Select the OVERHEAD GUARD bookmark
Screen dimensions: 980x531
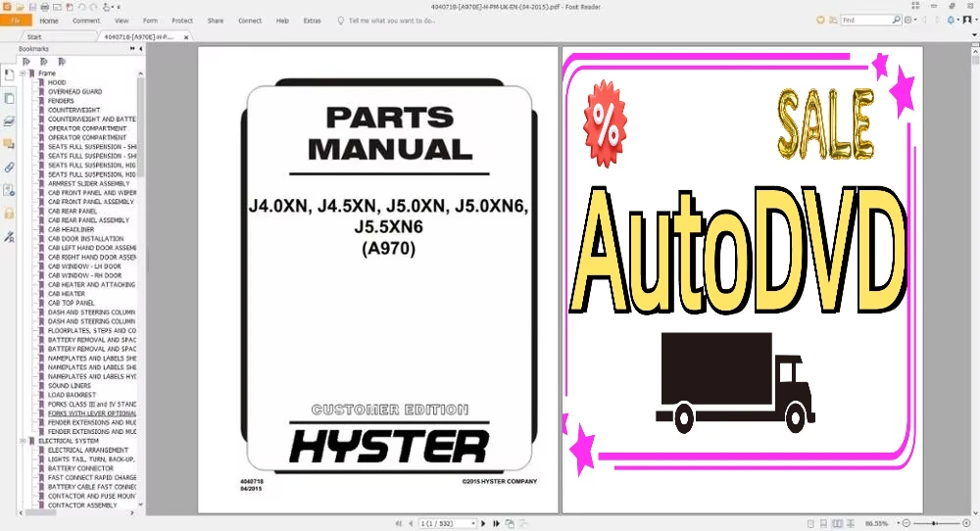(75, 92)
